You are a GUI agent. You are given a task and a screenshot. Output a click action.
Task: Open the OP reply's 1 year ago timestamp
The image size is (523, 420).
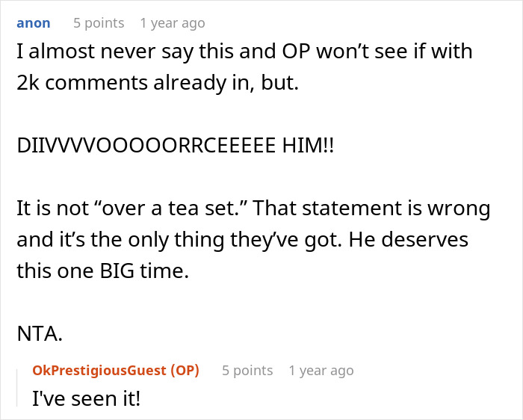coord(321,371)
